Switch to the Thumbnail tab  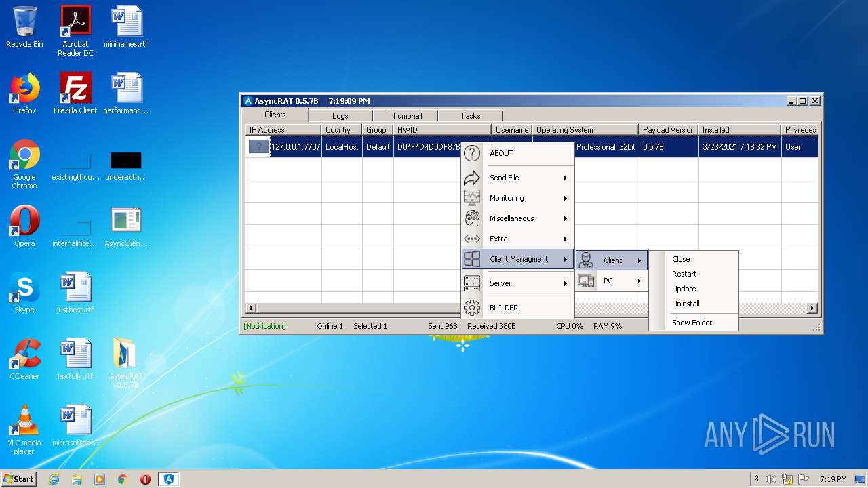coord(406,116)
